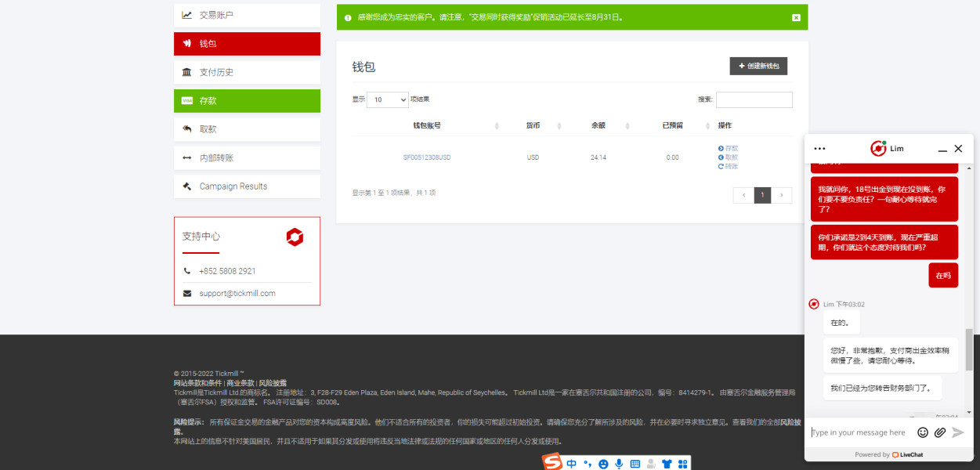Close the LiveChat window
Image resolution: width=980 pixels, height=470 pixels.
[958, 148]
